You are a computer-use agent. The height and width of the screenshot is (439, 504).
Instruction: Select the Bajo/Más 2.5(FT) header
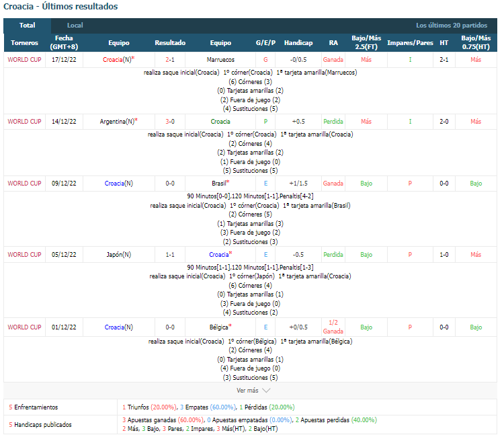tap(366, 42)
